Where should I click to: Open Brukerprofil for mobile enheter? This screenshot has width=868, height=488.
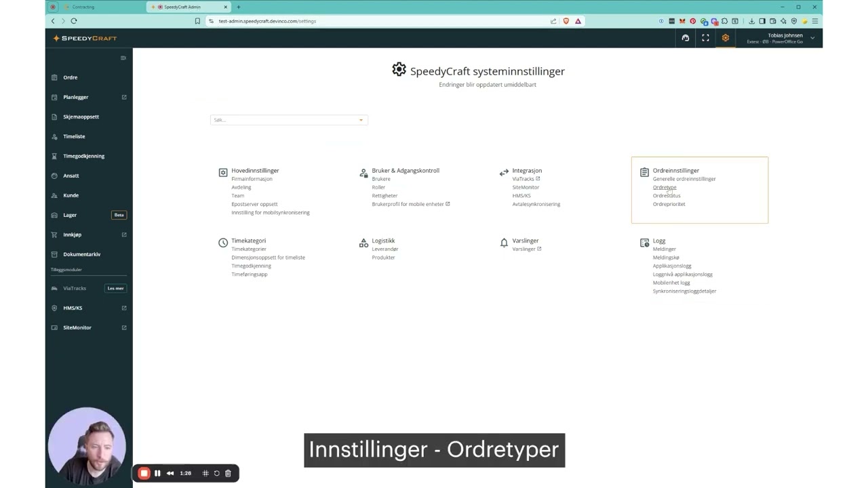[411, 204]
